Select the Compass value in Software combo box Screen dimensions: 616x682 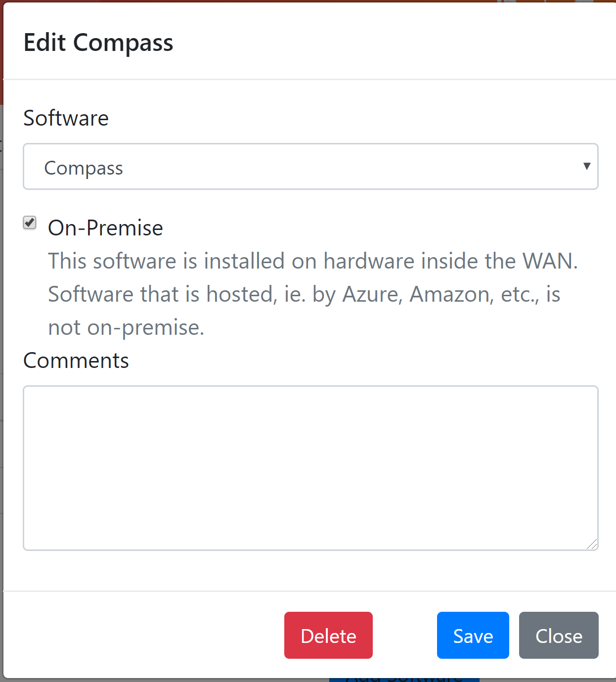pos(84,168)
